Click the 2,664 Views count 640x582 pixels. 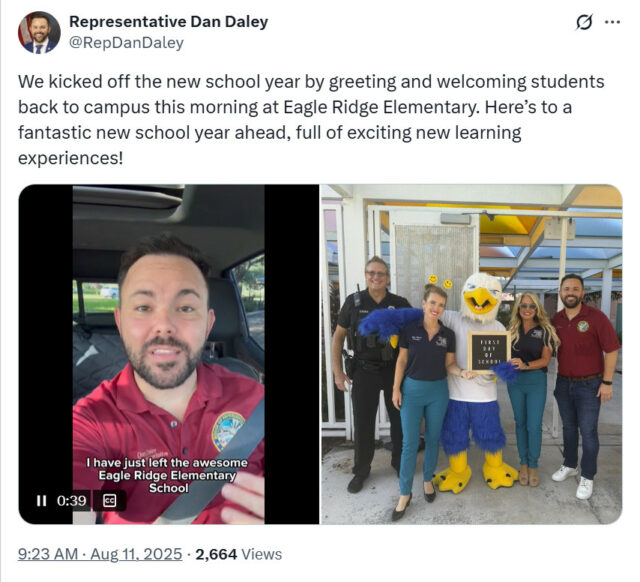pyautogui.click(x=238, y=554)
